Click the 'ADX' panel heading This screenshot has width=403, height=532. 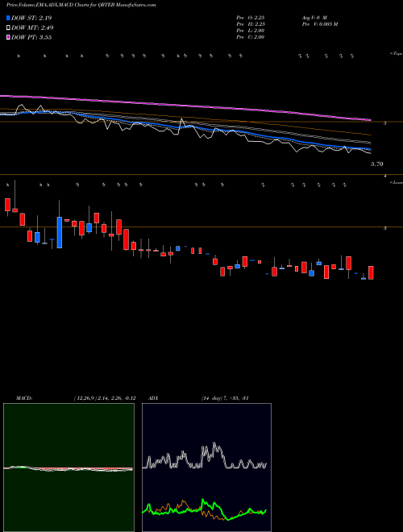click(153, 398)
